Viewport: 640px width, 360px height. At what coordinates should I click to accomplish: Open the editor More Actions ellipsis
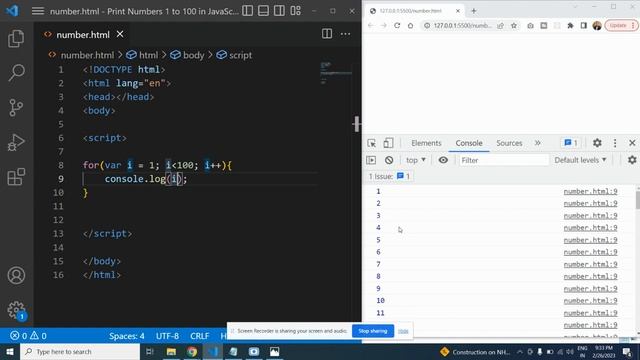345,34
